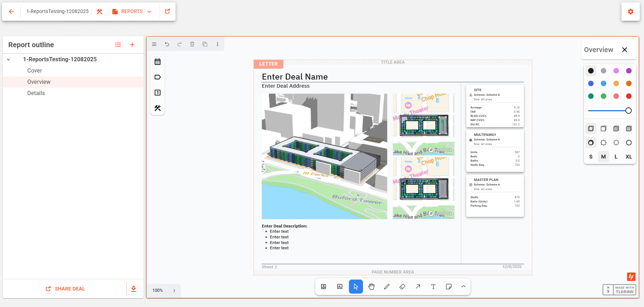Click the page number tool icon
This screenshot has width=644, height=307.
[x=158, y=93]
